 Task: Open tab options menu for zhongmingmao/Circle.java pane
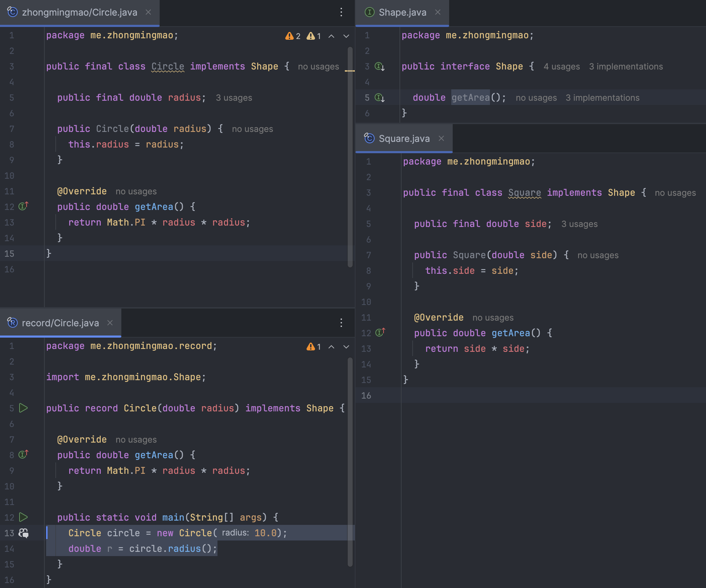pyautogui.click(x=341, y=12)
